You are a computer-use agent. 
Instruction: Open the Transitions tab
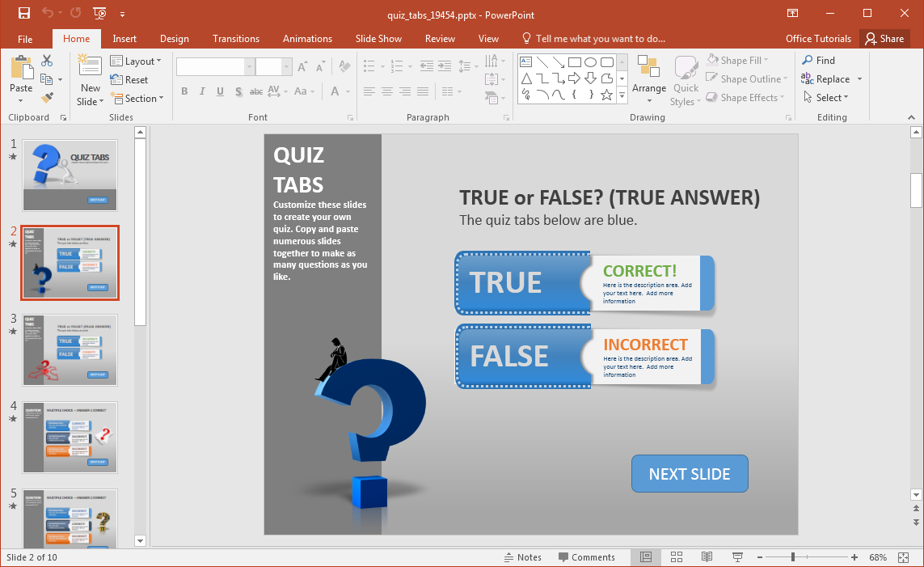[x=235, y=39]
